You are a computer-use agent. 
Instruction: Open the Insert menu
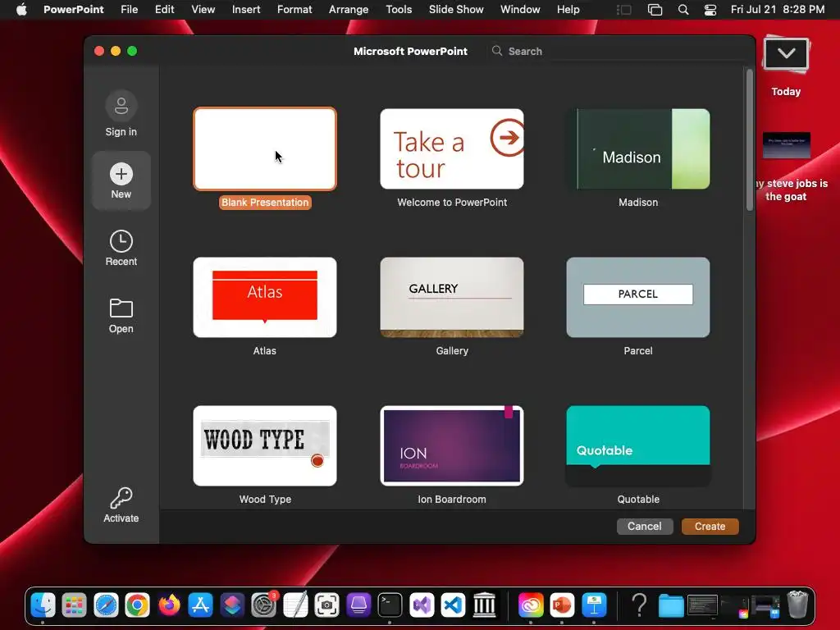(246, 10)
